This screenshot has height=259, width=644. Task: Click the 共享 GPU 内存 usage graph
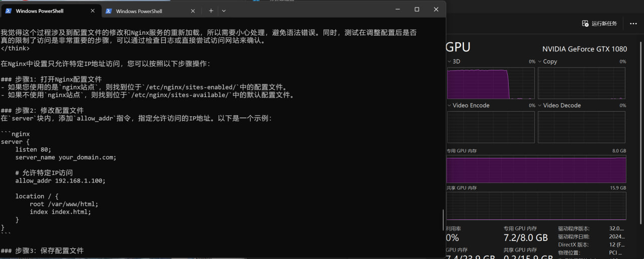pos(536,206)
